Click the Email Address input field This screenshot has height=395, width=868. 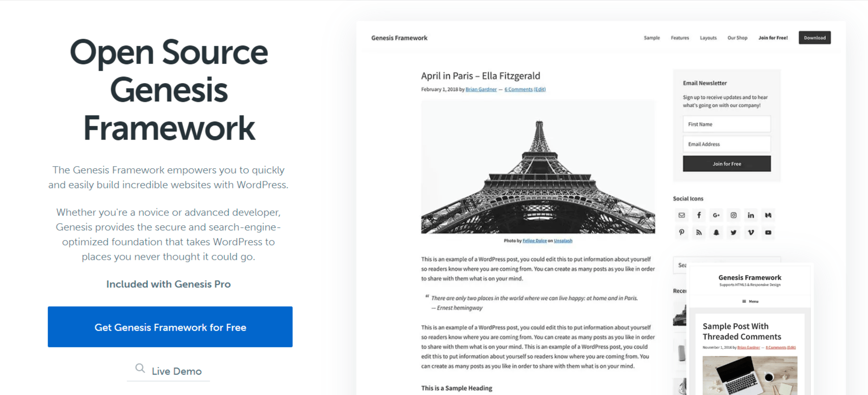727,144
